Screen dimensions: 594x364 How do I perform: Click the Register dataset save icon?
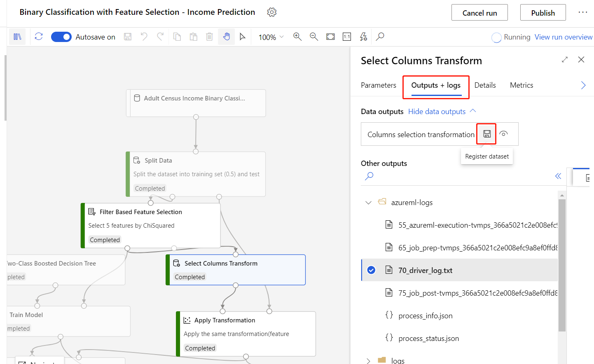(x=486, y=134)
